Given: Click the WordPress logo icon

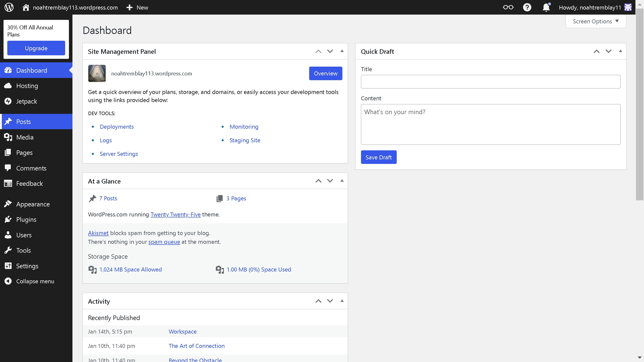Looking at the screenshot, I should pos(9,7).
